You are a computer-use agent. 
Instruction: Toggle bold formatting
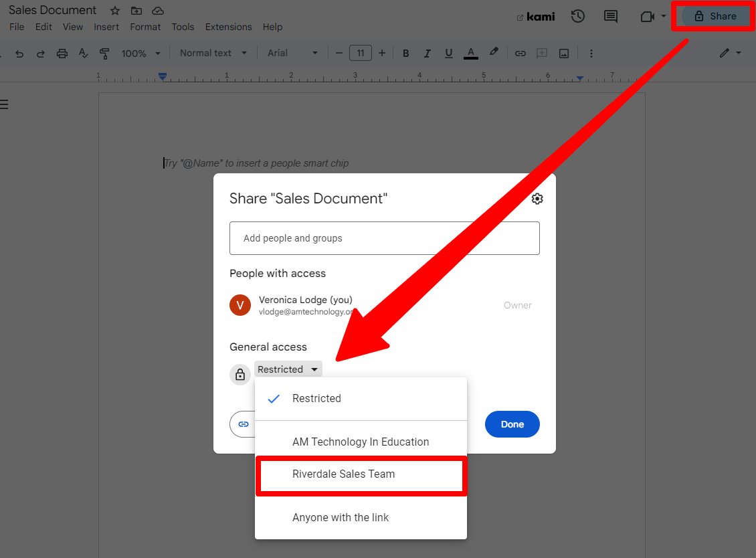pyautogui.click(x=405, y=54)
